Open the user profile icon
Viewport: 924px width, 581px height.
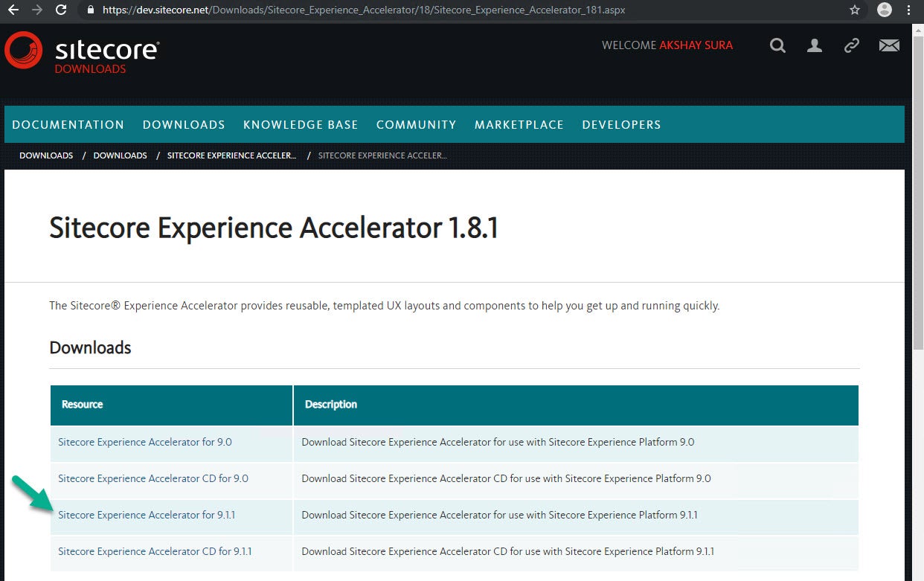pyautogui.click(x=815, y=45)
